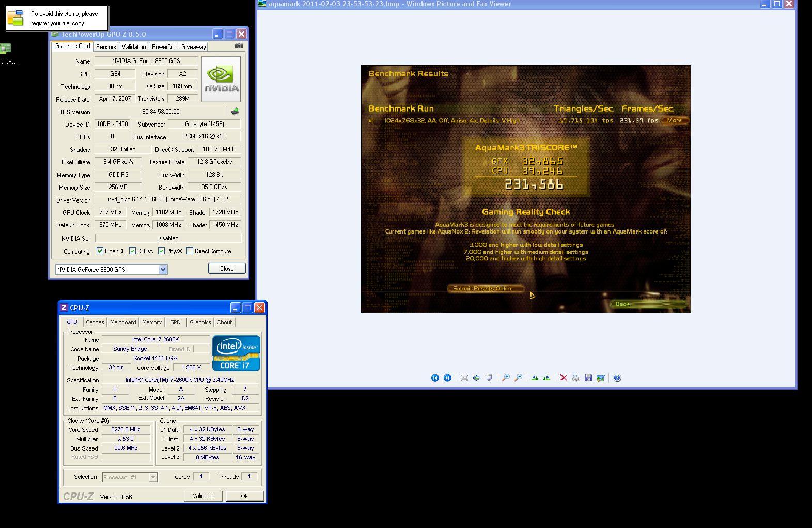Click CPU-Z title bar Z icon
This screenshot has height=528, width=812.
(x=64, y=307)
